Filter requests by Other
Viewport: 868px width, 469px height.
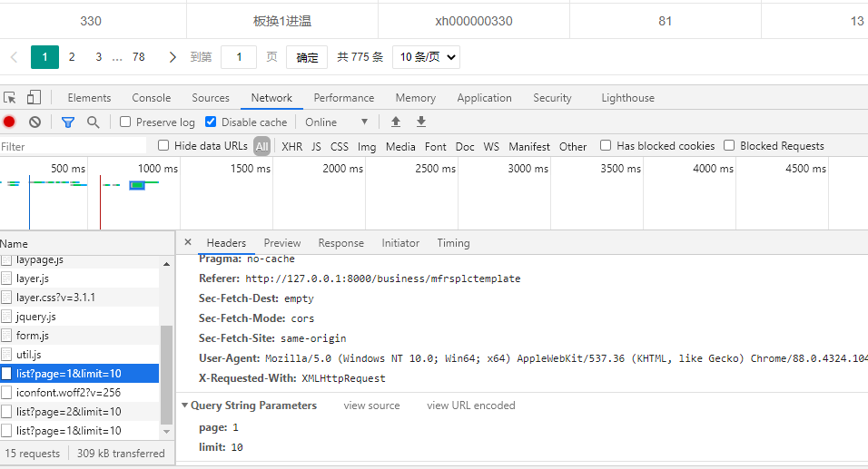[x=572, y=147]
